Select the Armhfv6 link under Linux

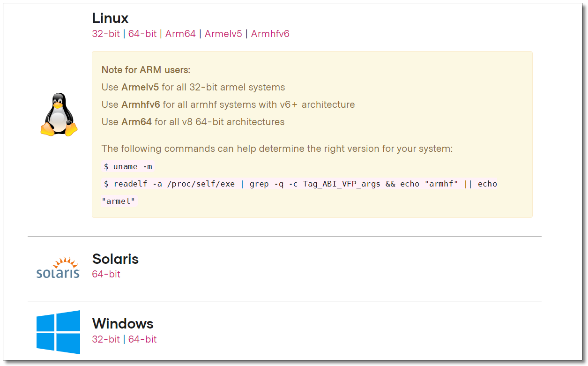(x=270, y=34)
